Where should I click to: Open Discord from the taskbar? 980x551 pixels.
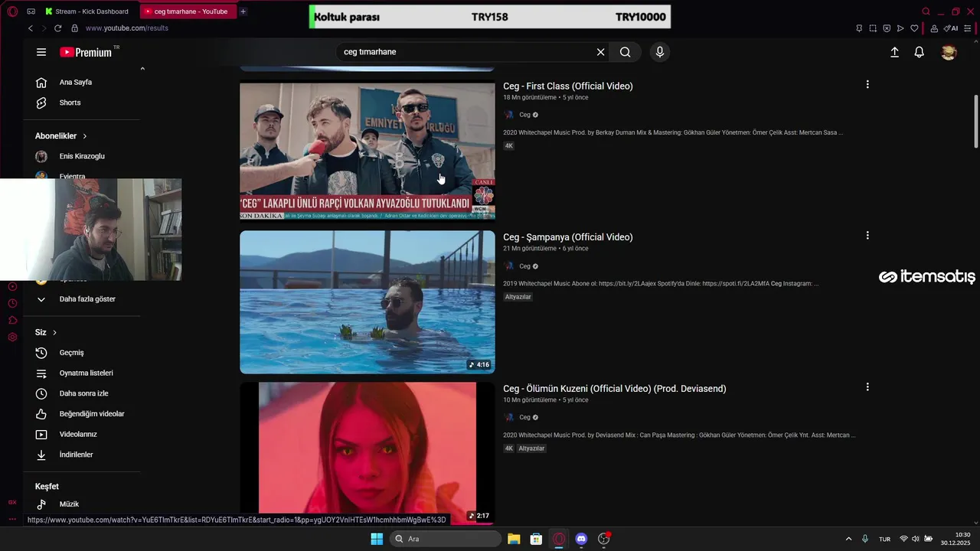point(581,539)
